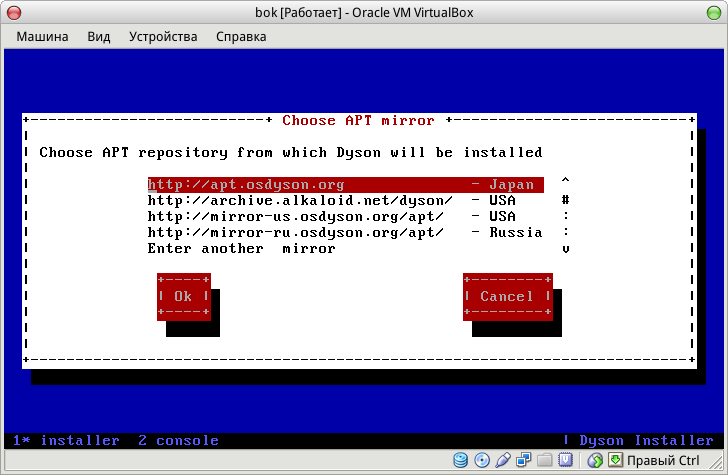The image size is (728, 475).
Task: Open the network adapters status icon
Action: pyautogui.click(x=523, y=460)
